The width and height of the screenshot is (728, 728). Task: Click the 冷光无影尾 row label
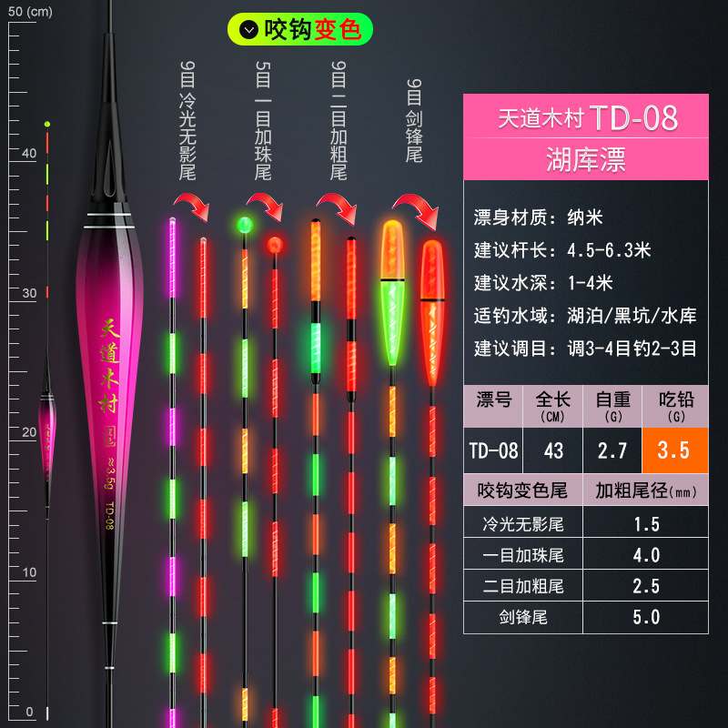pyautogui.click(x=522, y=524)
